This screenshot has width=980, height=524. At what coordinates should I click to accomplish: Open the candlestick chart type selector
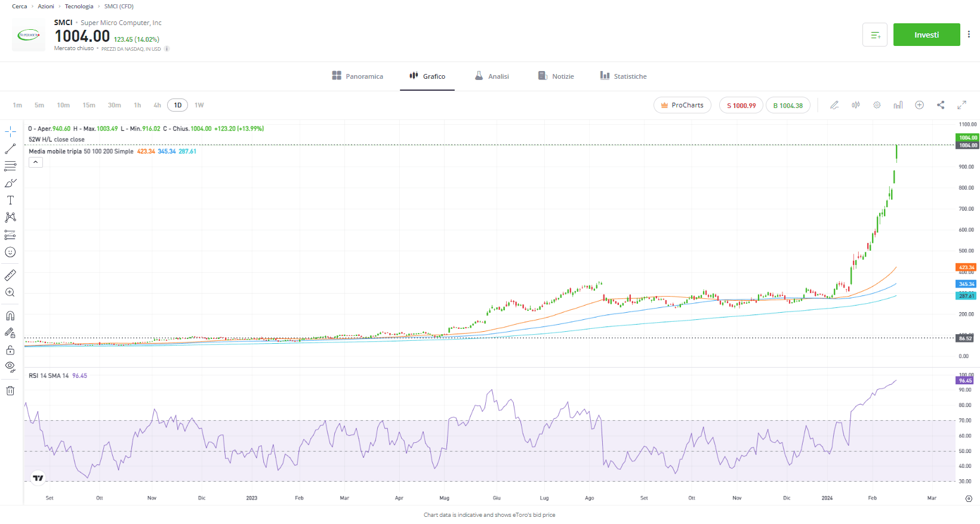pos(856,105)
